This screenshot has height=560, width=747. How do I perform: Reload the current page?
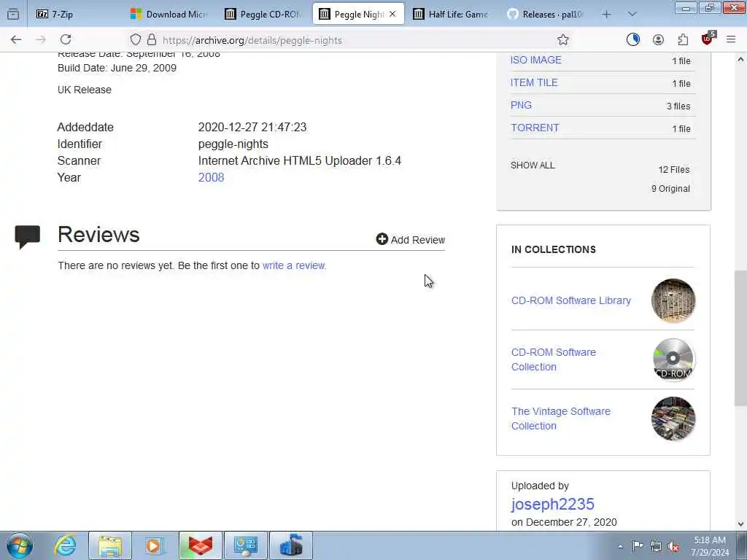coord(66,40)
